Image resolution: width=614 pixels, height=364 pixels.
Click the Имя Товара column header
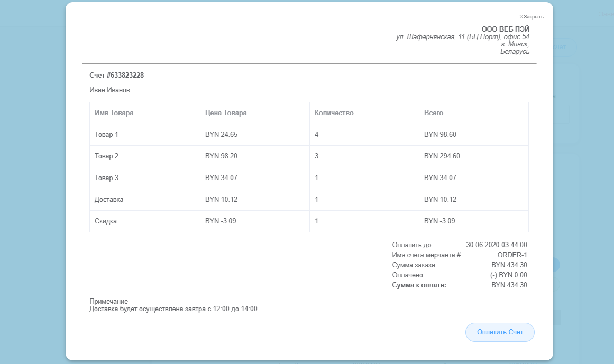click(x=114, y=113)
